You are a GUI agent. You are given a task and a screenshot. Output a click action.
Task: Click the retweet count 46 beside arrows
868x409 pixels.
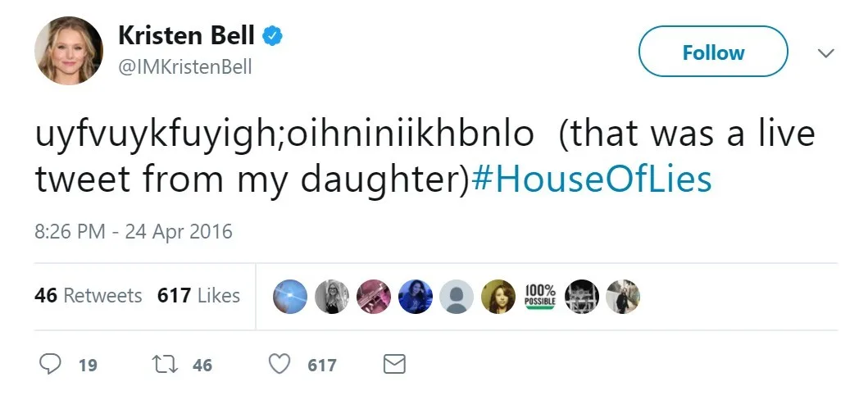pos(202,366)
